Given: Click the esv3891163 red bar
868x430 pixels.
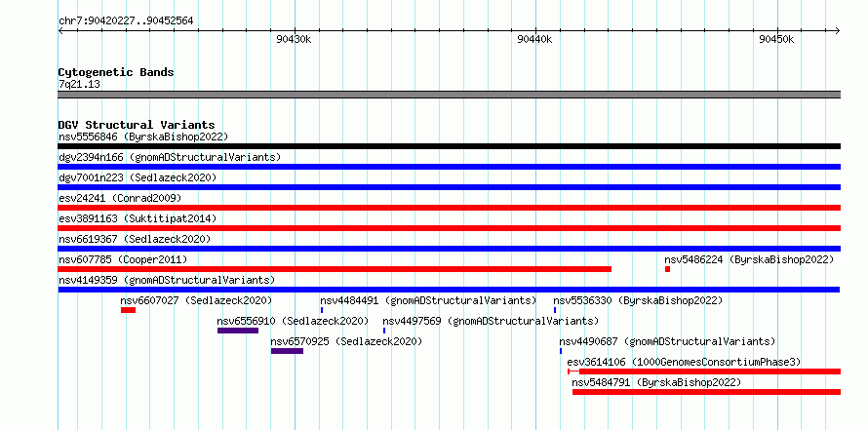Looking at the screenshot, I should click(x=449, y=228).
